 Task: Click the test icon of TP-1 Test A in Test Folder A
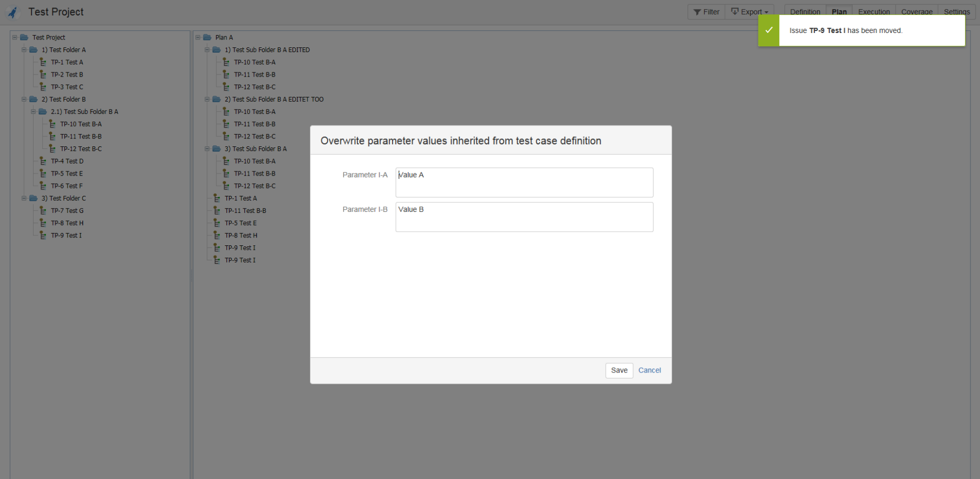(43, 62)
